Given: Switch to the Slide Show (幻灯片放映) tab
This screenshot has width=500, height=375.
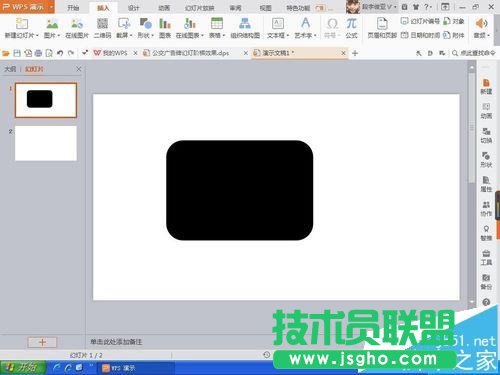Looking at the screenshot, I should [x=200, y=8].
